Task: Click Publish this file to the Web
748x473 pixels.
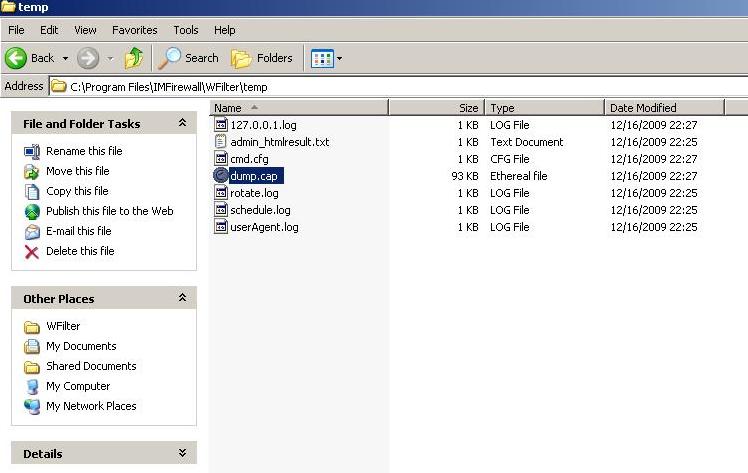Action: tap(110, 211)
